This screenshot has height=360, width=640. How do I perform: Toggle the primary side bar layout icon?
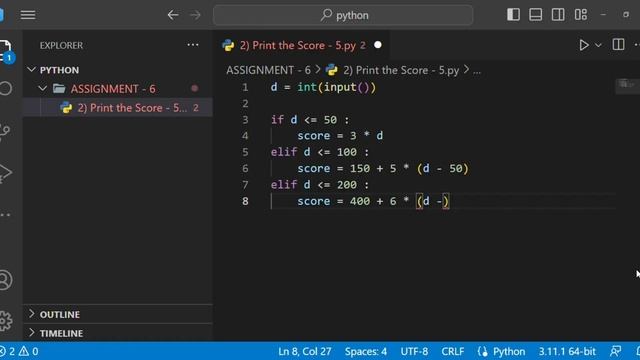pyautogui.click(x=513, y=15)
